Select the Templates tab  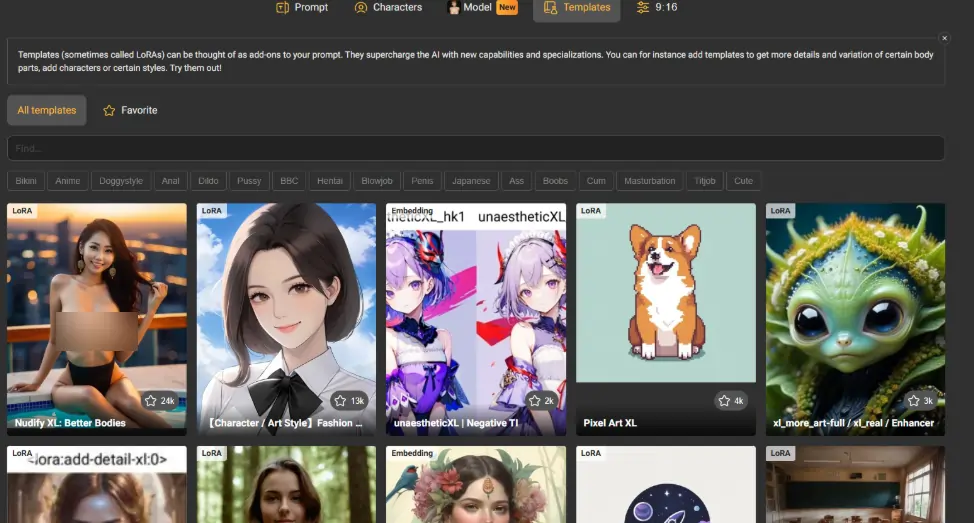[576, 7]
